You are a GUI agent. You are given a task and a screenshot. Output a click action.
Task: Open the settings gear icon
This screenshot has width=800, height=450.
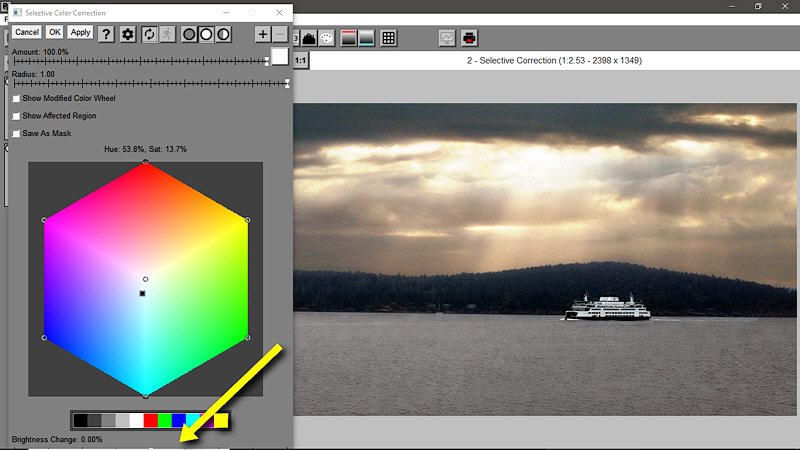tap(128, 34)
